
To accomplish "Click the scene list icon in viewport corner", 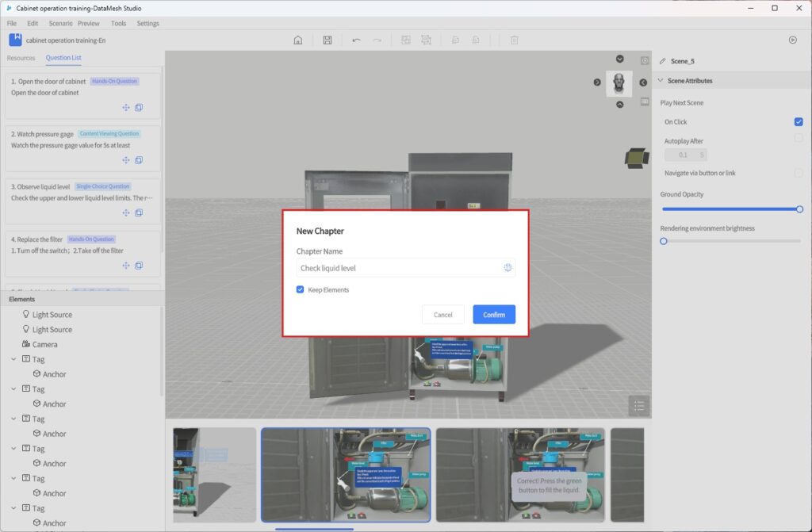I will 639,405.
